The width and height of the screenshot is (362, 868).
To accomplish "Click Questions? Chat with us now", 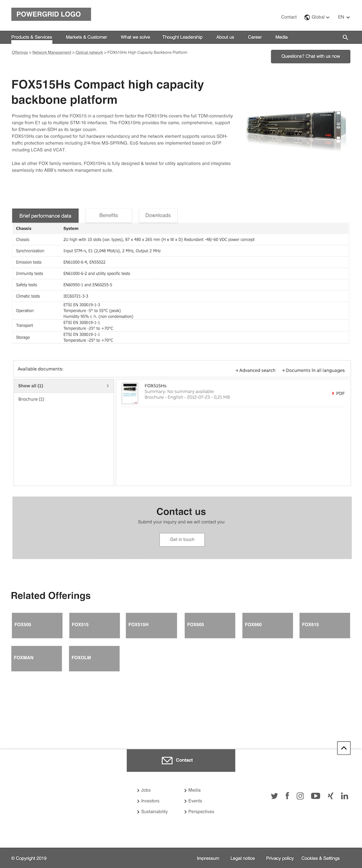I will coord(310,56).
